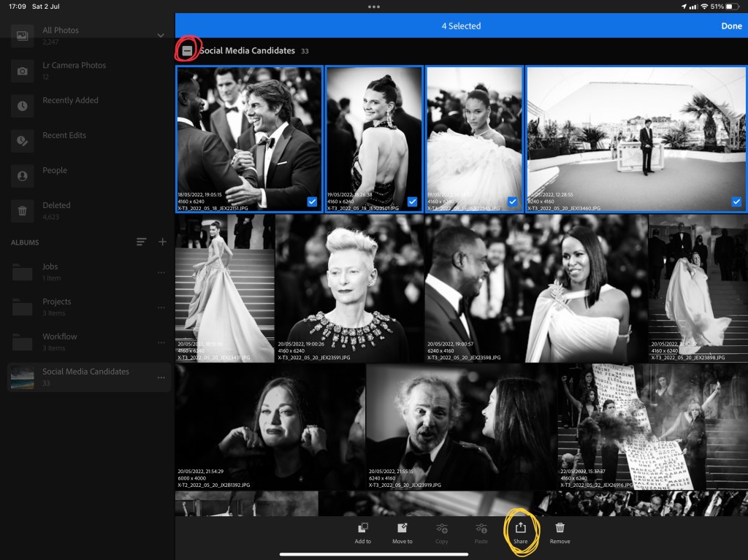Image resolution: width=748 pixels, height=560 pixels.
Task: Create new album with plus icon
Action: [x=162, y=242]
